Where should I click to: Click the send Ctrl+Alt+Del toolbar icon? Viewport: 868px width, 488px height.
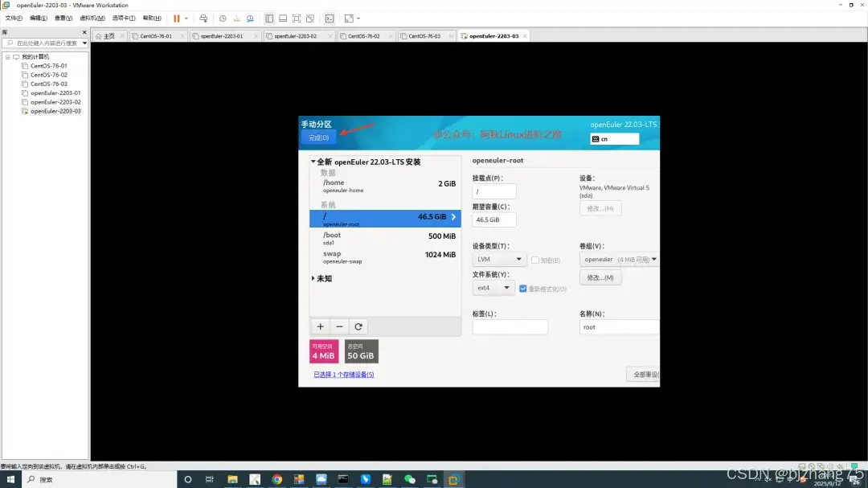click(x=203, y=18)
